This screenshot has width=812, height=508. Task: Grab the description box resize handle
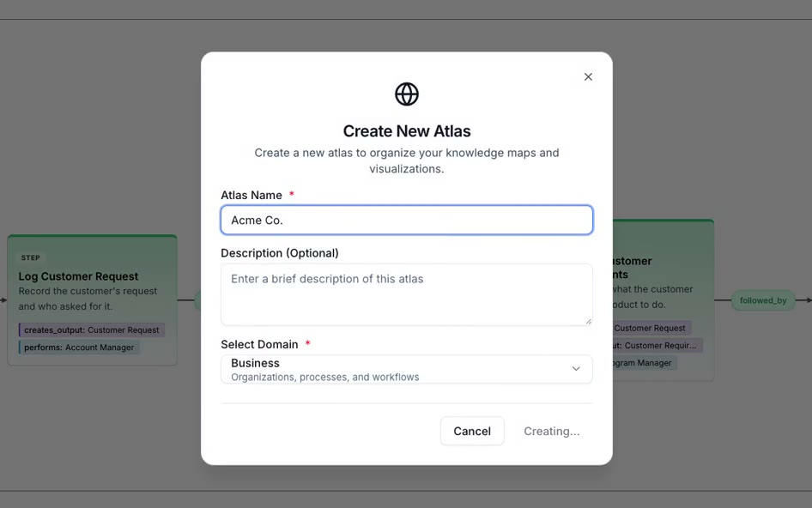(588, 321)
